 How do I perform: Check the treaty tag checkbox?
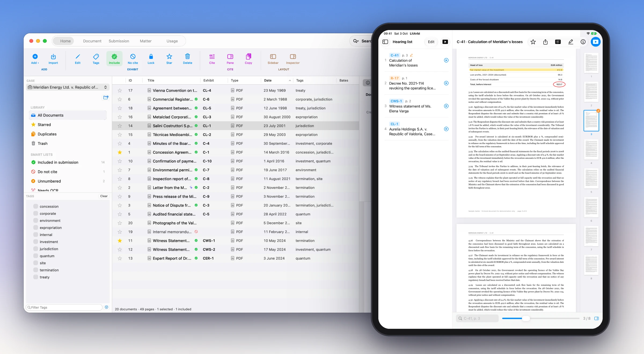[x=35, y=277]
